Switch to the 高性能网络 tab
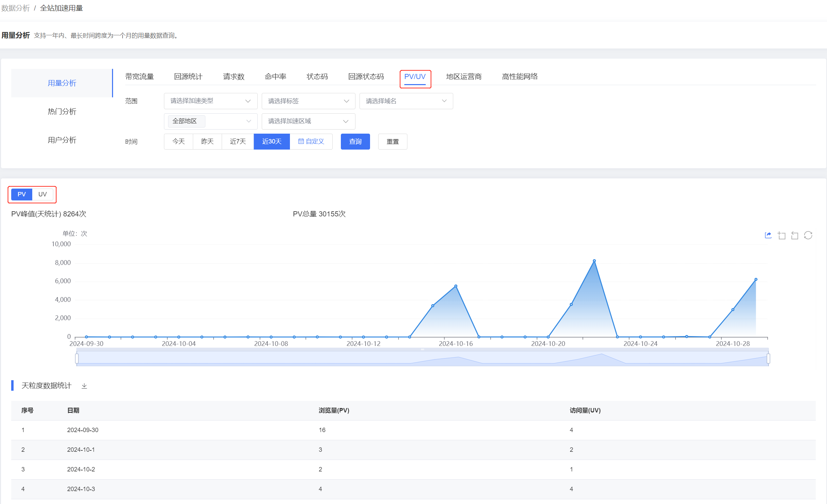 (520, 77)
